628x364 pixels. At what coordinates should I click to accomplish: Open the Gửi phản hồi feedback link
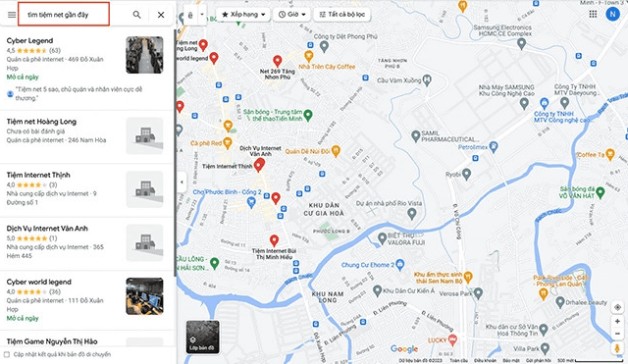pyautogui.click(x=539, y=360)
